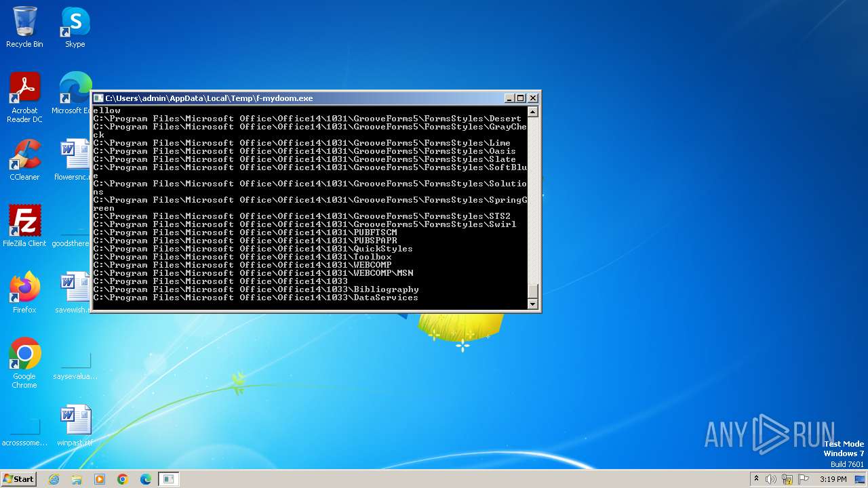868x488 pixels.
Task: Minimize the f-mydoom.exe console window
Action: pyautogui.click(x=510, y=98)
